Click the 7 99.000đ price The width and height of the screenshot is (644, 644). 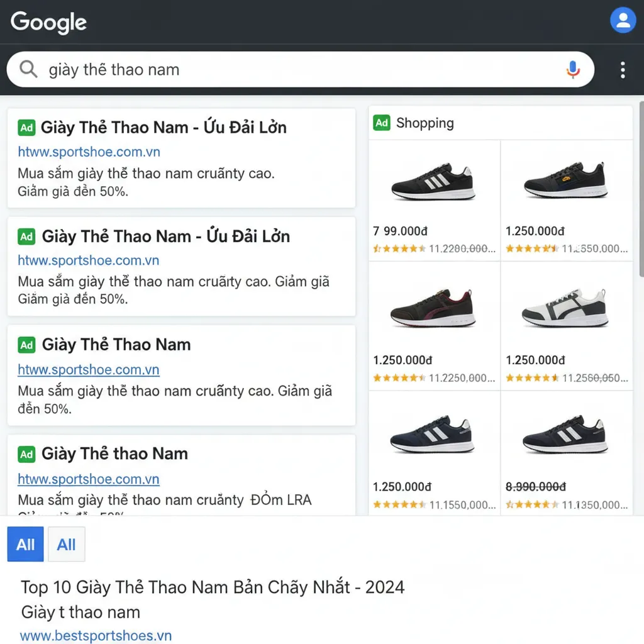(x=400, y=231)
